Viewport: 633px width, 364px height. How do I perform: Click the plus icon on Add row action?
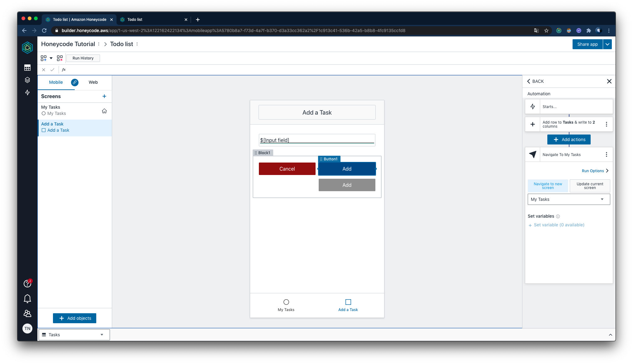coord(533,124)
